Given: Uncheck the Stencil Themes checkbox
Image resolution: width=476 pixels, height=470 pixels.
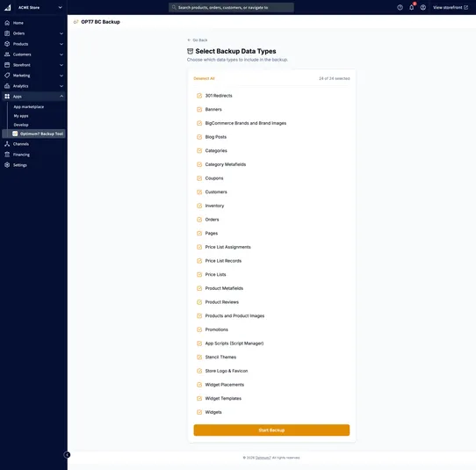Looking at the screenshot, I should [199, 357].
